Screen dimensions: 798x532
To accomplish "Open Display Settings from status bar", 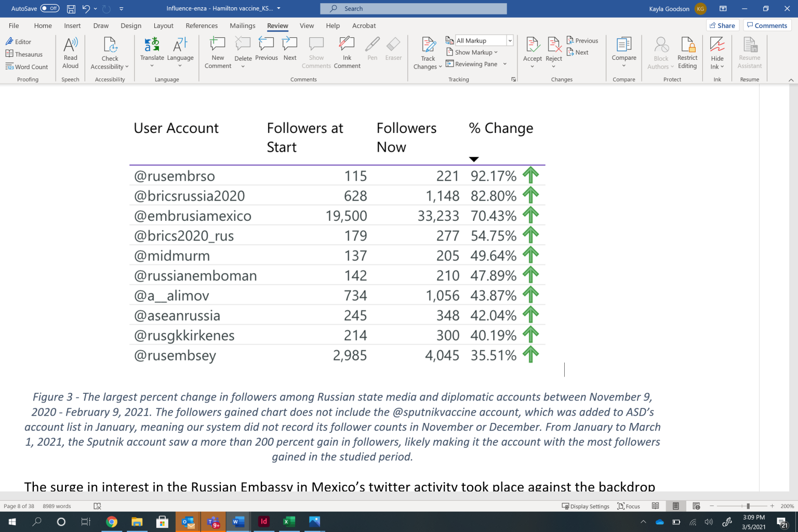I will [x=586, y=506].
